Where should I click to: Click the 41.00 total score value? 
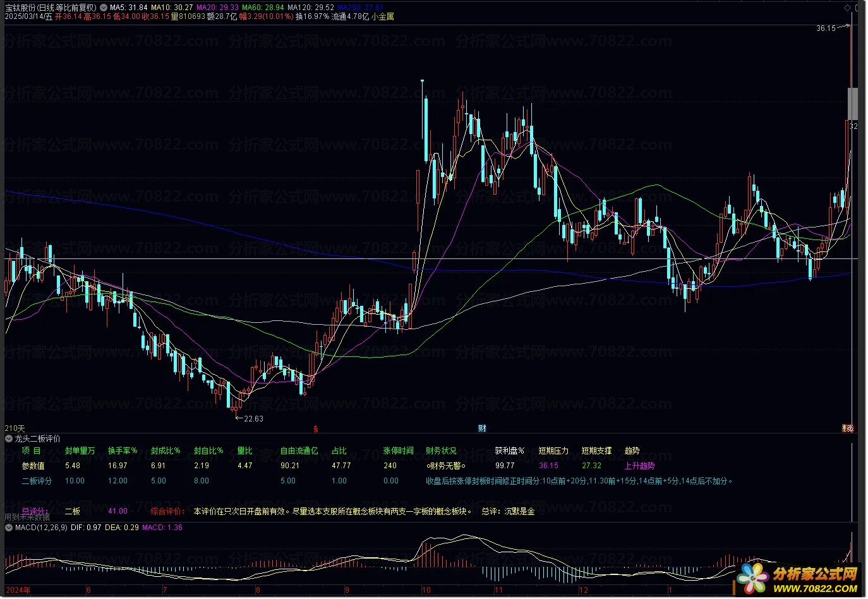118,511
